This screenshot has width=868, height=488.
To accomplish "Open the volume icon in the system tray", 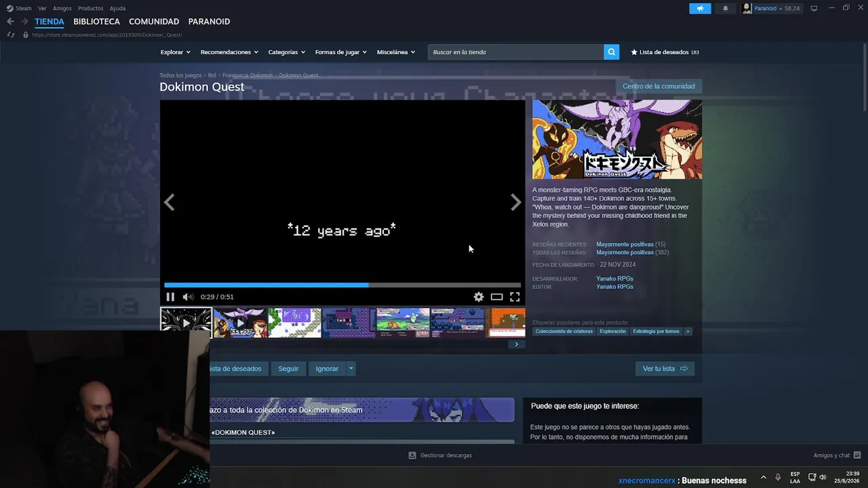I will (823, 477).
